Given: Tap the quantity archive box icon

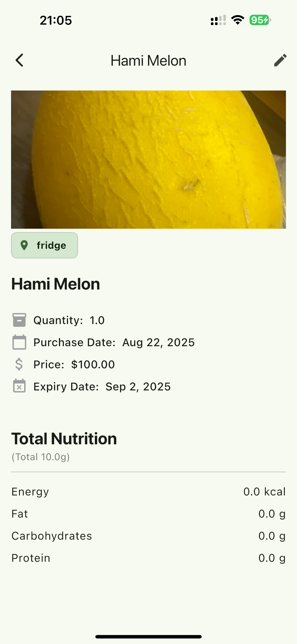Looking at the screenshot, I should click(x=19, y=320).
